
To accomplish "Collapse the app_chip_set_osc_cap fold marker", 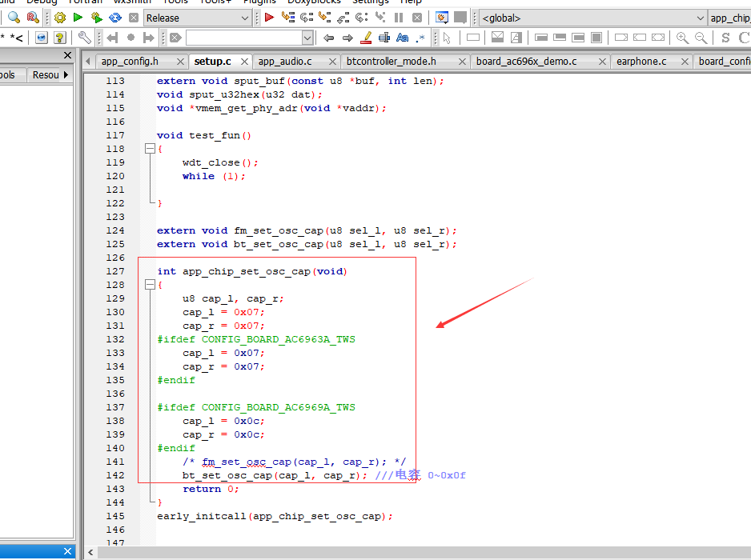I will (150, 285).
